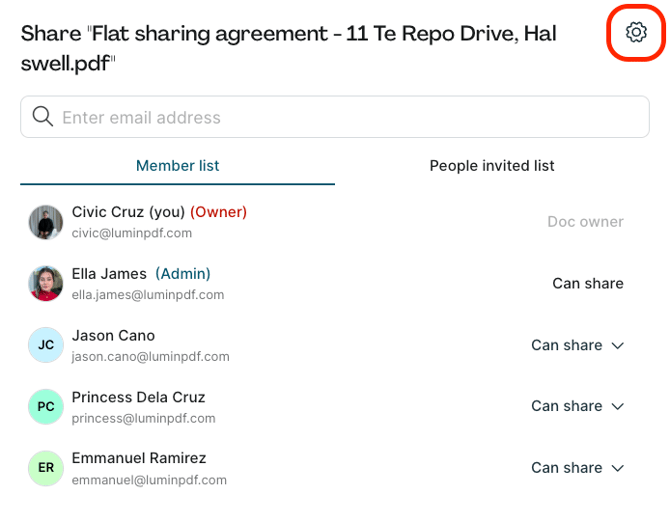The width and height of the screenshot is (670, 522).
Task: Click the JC avatar for Jason Cano
Action: click(46, 345)
